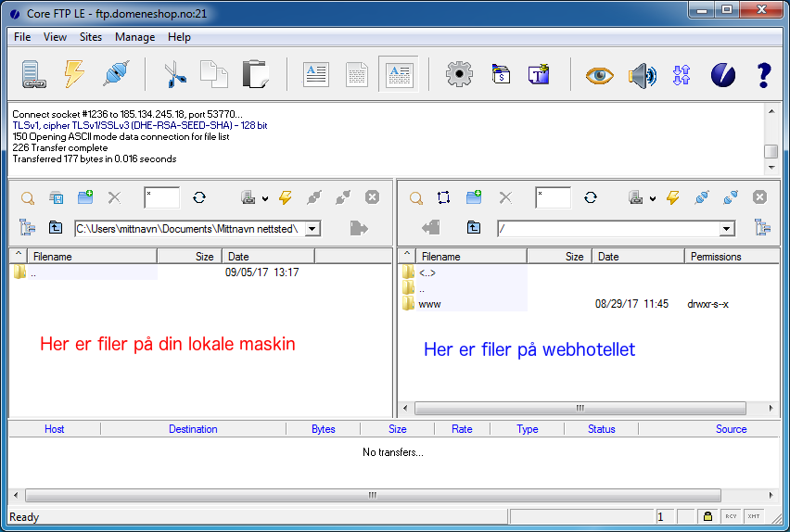Select the www folder in remote pane
The width and height of the screenshot is (790, 532).
tap(429, 304)
